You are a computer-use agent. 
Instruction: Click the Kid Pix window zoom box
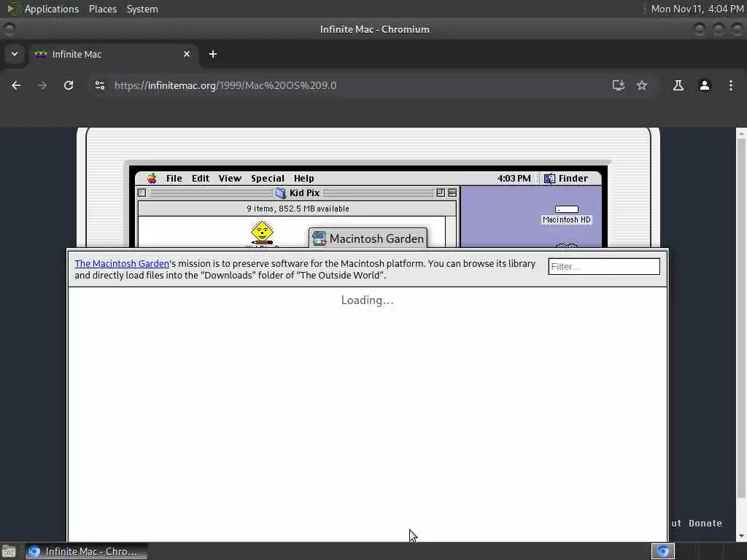point(440,192)
